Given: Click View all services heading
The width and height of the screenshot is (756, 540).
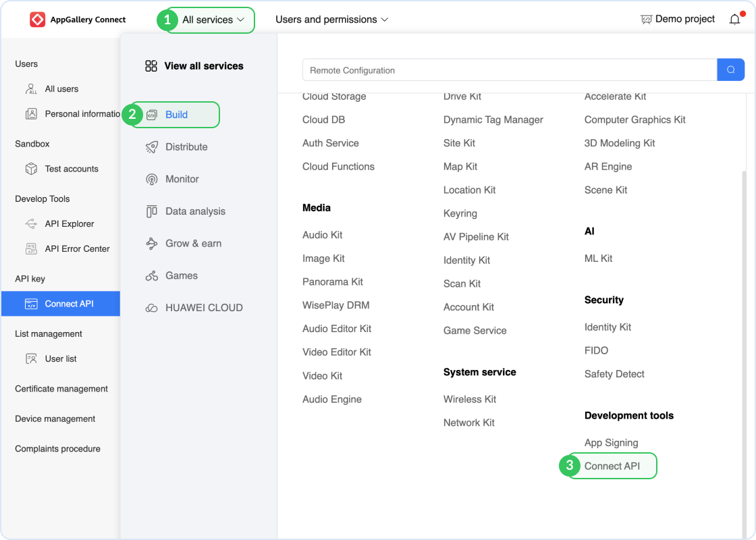Looking at the screenshot, I should (204, 66).
